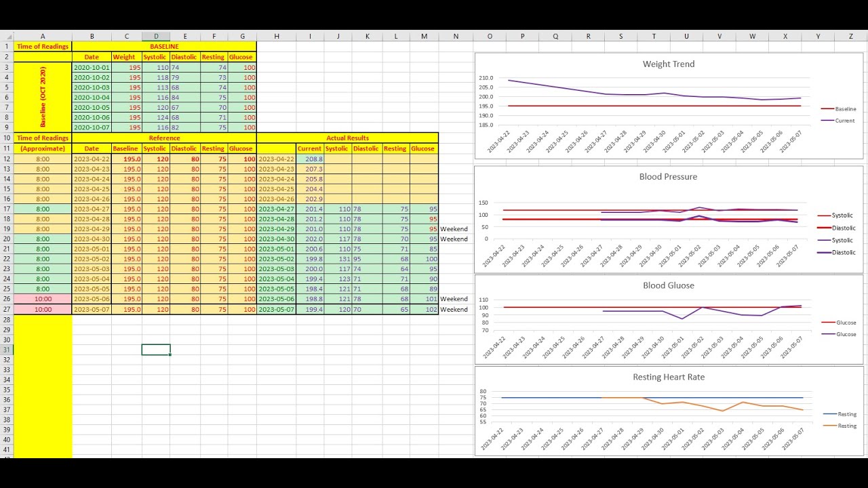Select row 1 header
Viewport: 868px width, 488px height.
(7, 46)
